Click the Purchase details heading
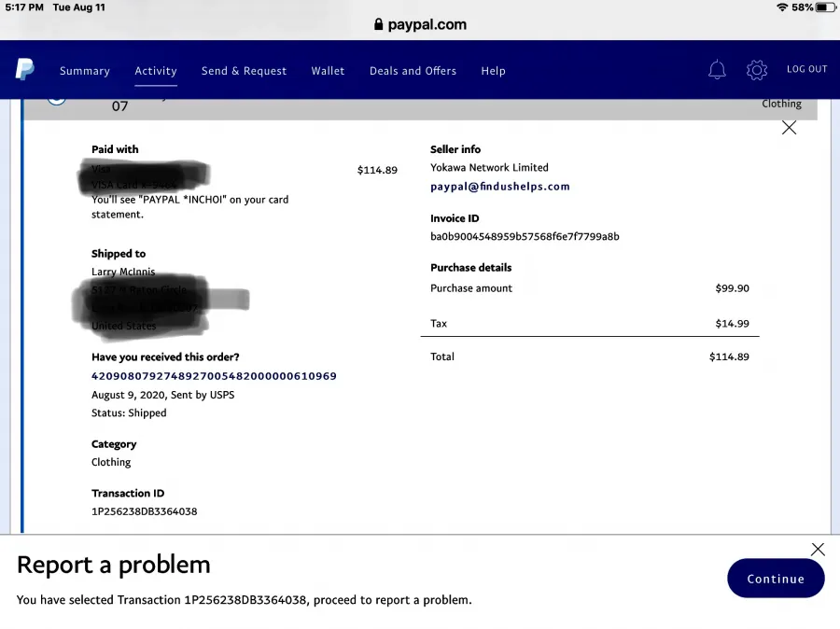Image resolution: width=840 pixels, height=629 pixels. tap(471, 267)
